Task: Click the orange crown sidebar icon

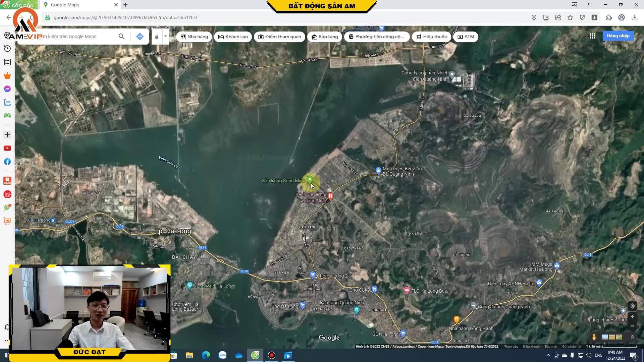Action: pyautogui.click(x=7, y=76)
